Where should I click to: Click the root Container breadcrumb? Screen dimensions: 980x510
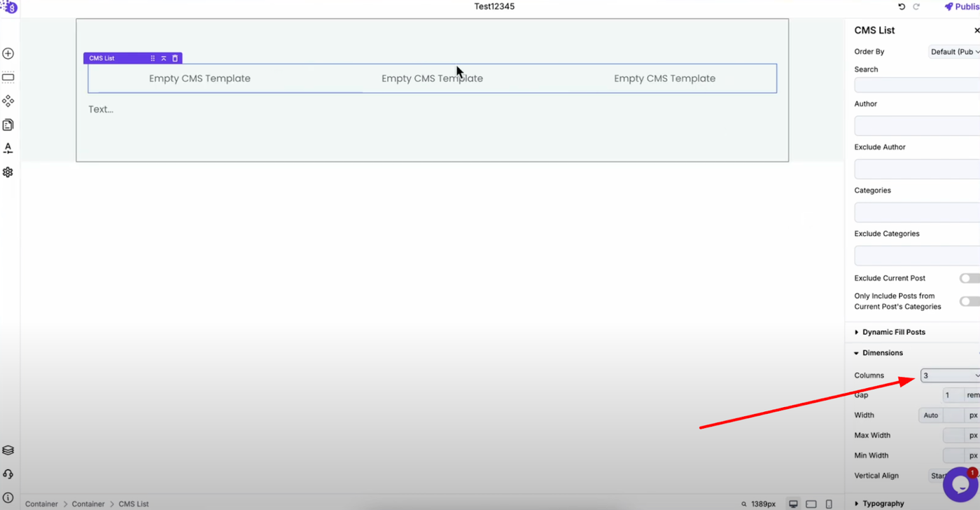[41, 504]
